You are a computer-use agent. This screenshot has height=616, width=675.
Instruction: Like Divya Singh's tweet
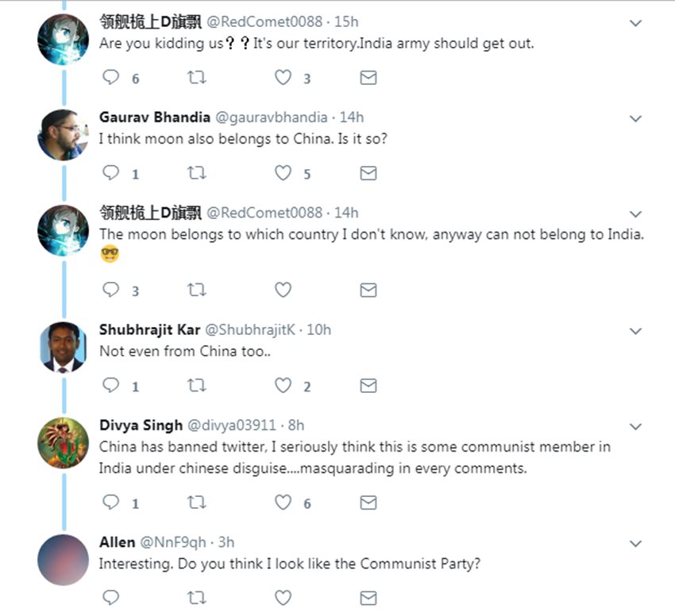(283, 502)
